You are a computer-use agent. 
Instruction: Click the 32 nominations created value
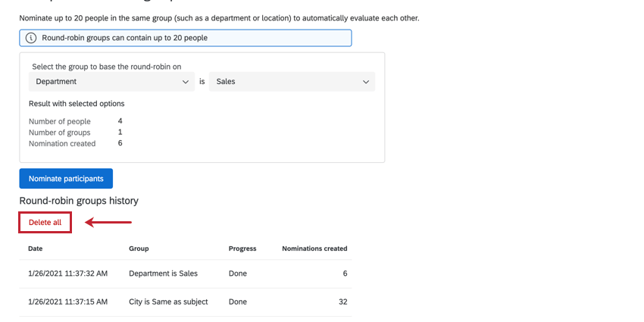(342, 302)
